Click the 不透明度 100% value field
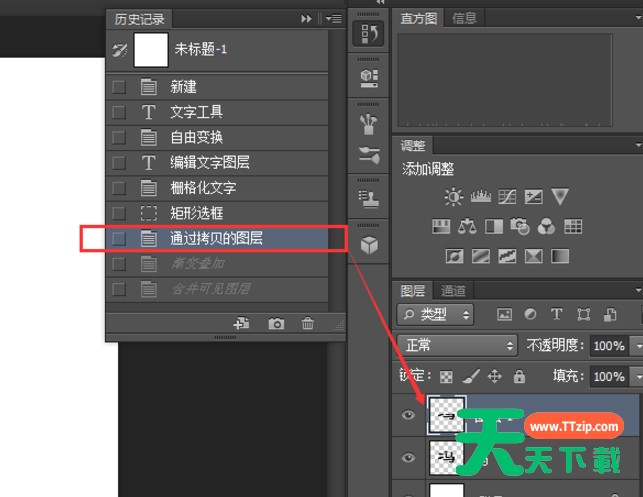The image size is (643, 497). coord(609,346)
